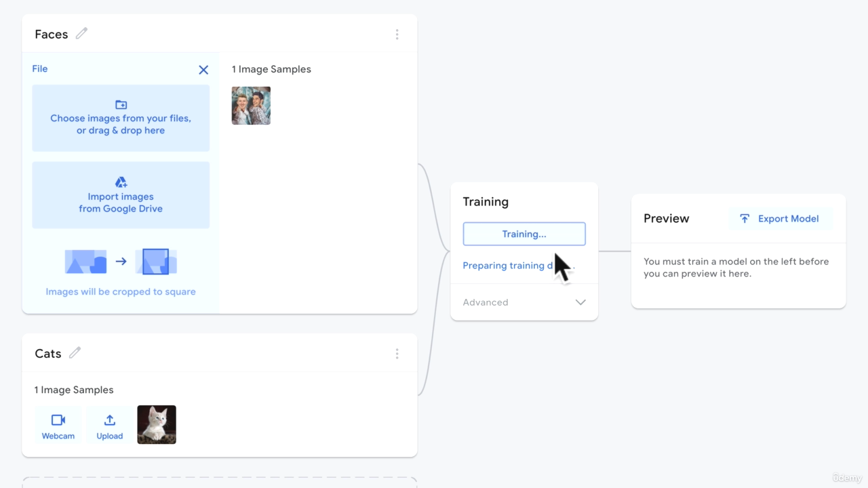Screen dimensions: 868x488
Task: Open the Cats class three-dot menu
Action: point(397,354)
